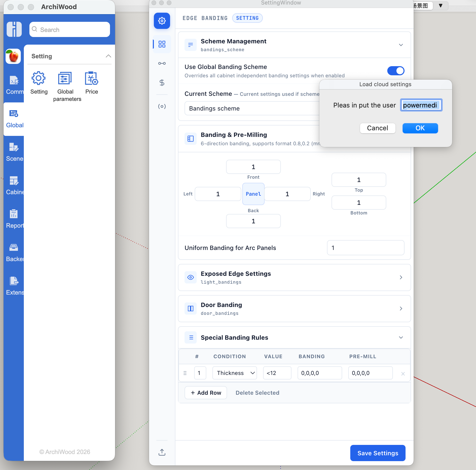
Task: Collapse the Special Banding Rules section
Action: pyautogui.click(x=401, y=337)
